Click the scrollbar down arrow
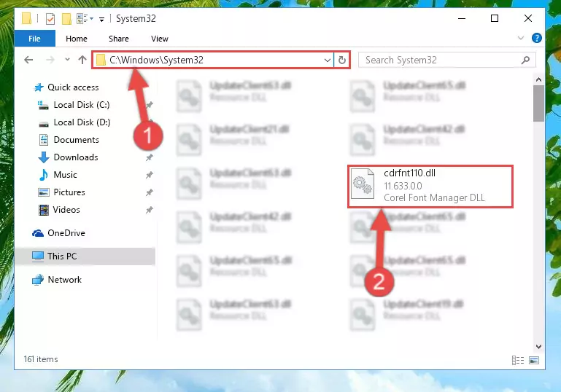 (538, 346)
